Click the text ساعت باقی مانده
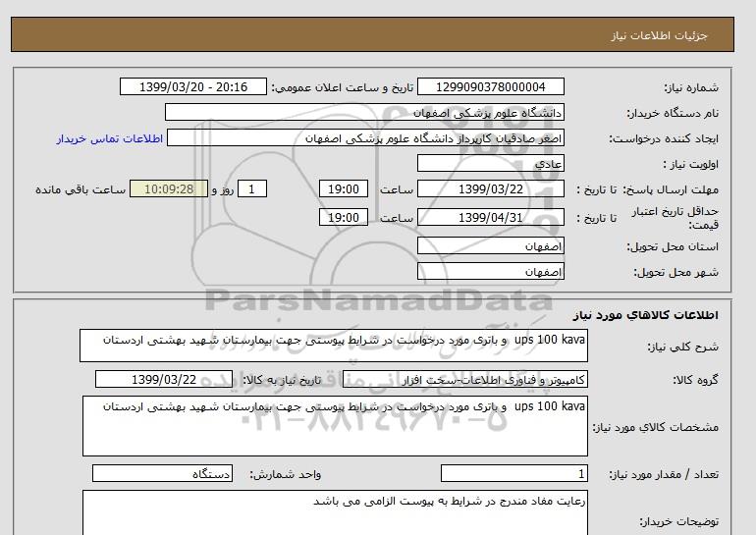 point(81,189)
